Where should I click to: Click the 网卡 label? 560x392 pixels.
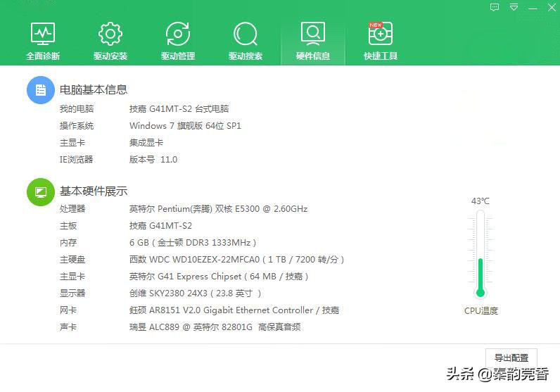click(x=68, y=310)
